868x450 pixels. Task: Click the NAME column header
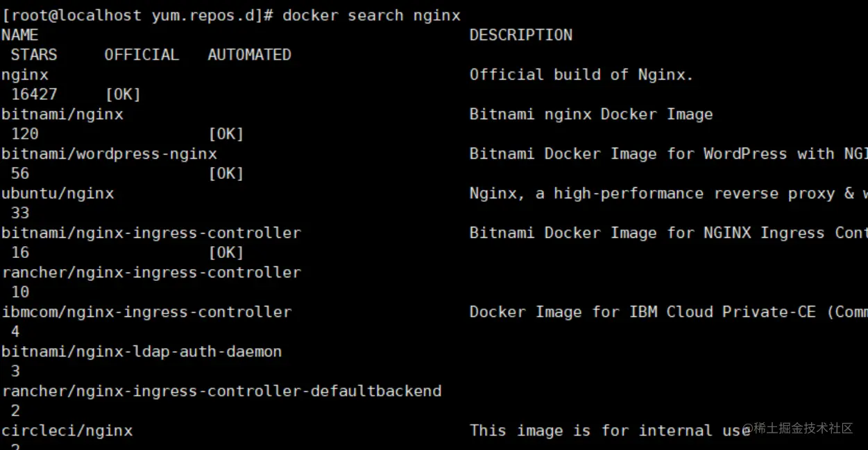coord(20,35)
